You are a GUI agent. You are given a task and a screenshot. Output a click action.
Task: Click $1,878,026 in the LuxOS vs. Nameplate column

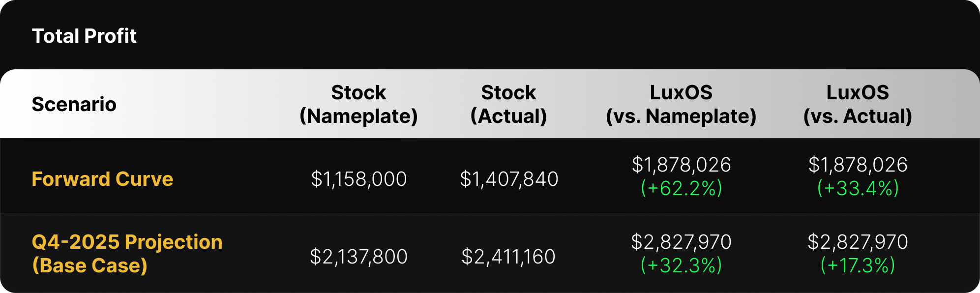[x=681, y=165]
